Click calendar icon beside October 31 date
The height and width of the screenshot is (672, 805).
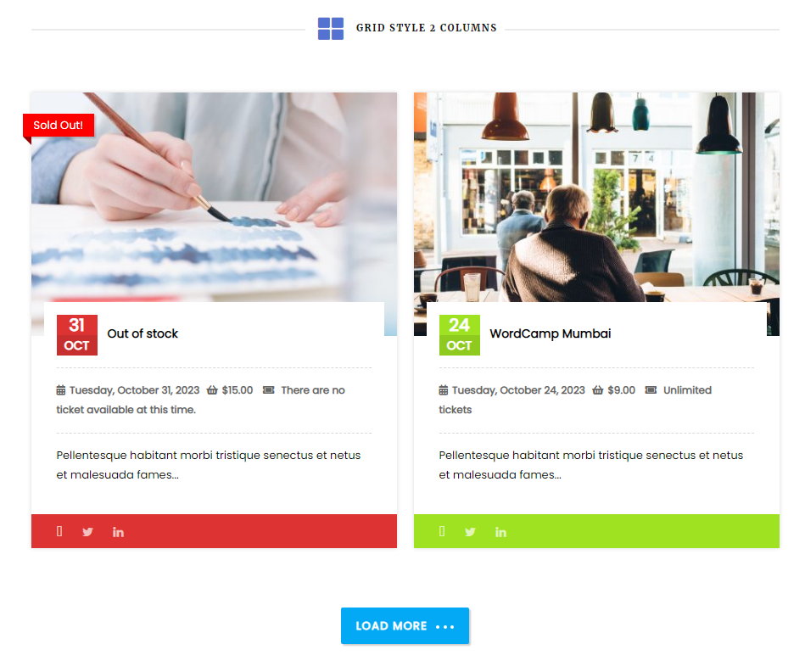(60, 390)
